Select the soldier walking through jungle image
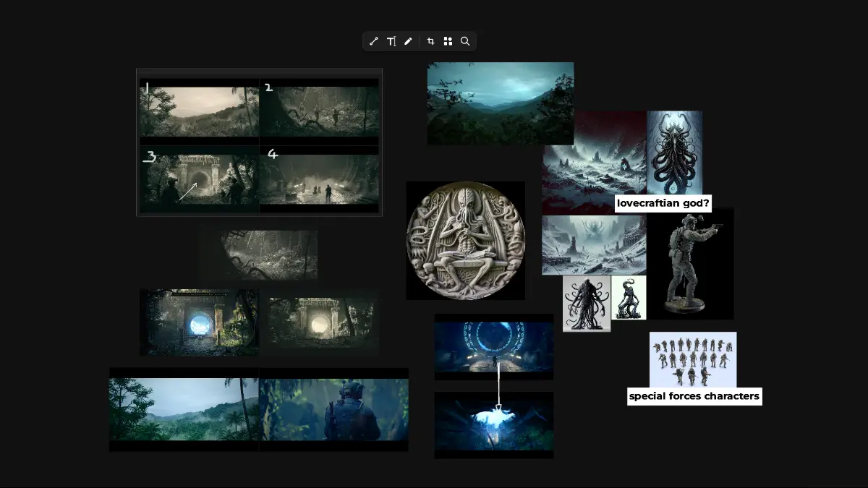 333,409
